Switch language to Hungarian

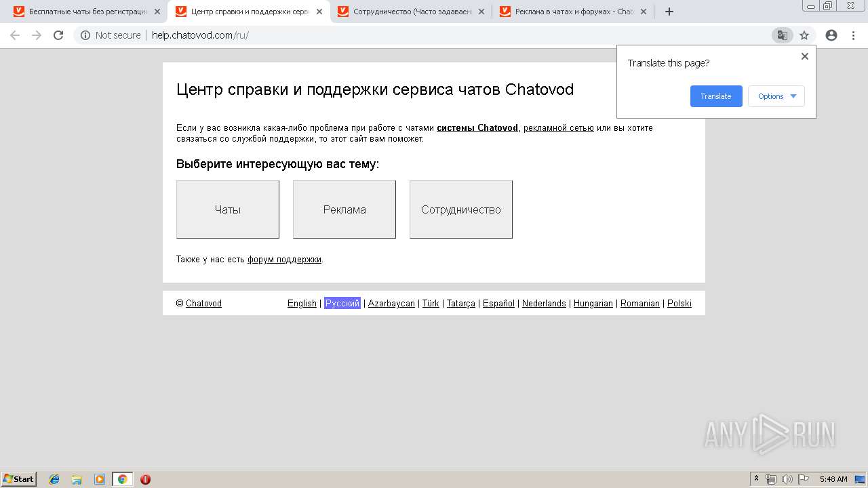(x=593, y=303)
